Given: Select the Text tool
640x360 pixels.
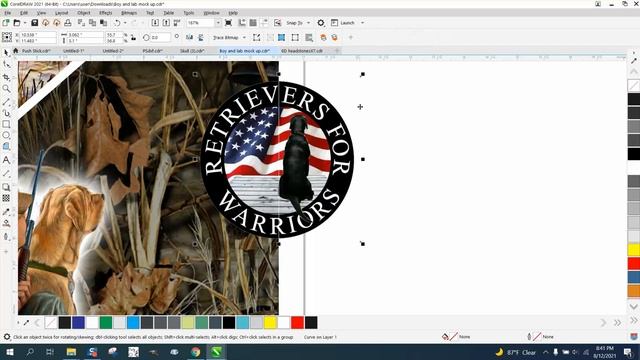Looking at the screenshot, I should click(x=6, y=160).
